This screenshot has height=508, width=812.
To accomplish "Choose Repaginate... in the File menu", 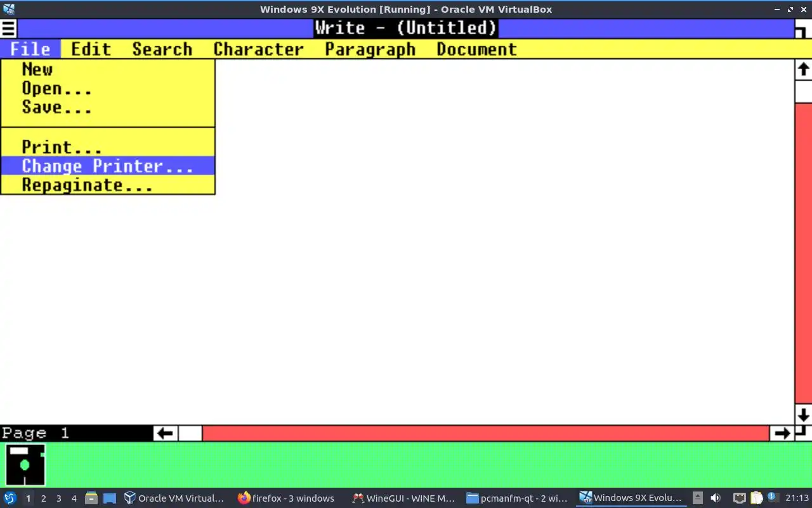I will tap(108, 185).
